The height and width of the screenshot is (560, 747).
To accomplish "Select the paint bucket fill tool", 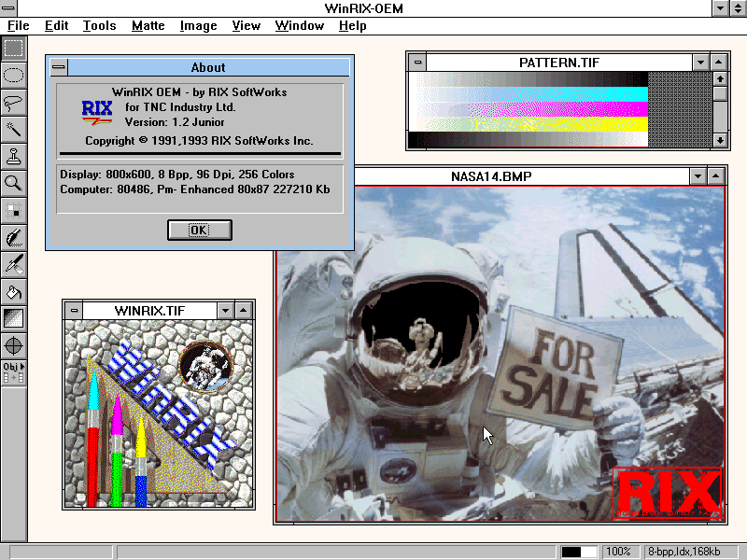I will tap(13, 292).
